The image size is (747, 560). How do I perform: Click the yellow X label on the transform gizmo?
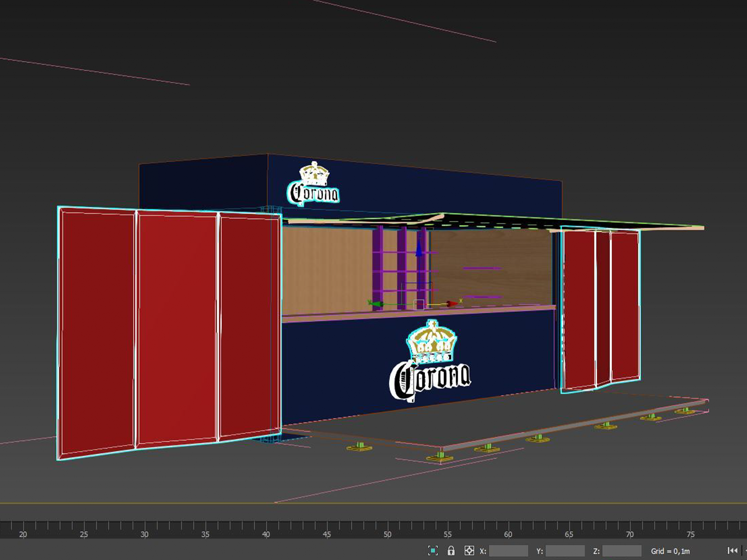(461, 301)
